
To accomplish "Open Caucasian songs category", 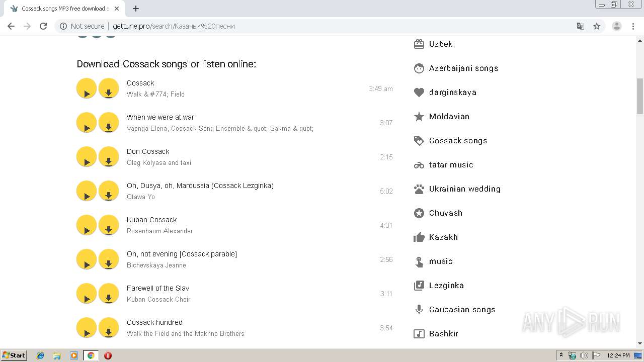I will [462, 310].
